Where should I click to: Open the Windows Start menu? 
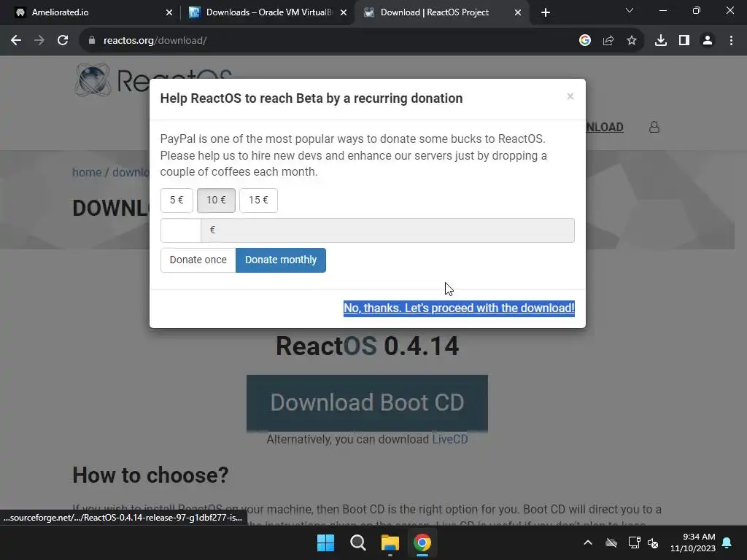tap(326, 542)
